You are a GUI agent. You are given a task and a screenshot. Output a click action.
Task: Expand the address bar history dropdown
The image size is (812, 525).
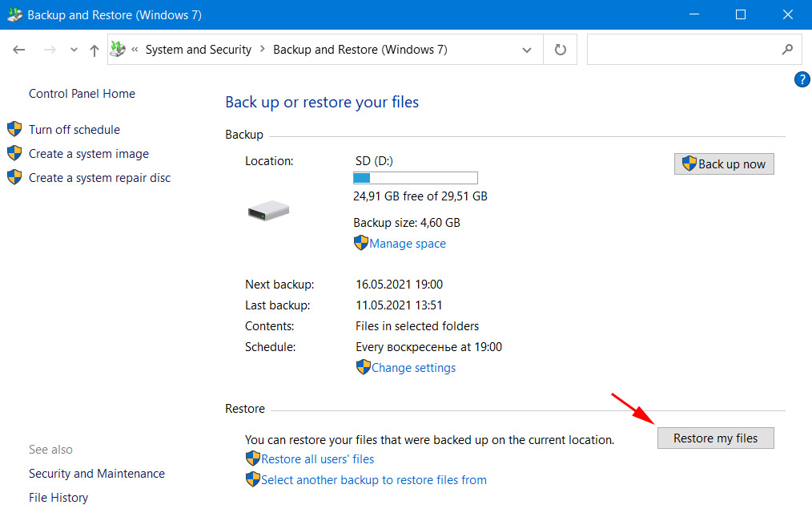(x=527, y=50)
